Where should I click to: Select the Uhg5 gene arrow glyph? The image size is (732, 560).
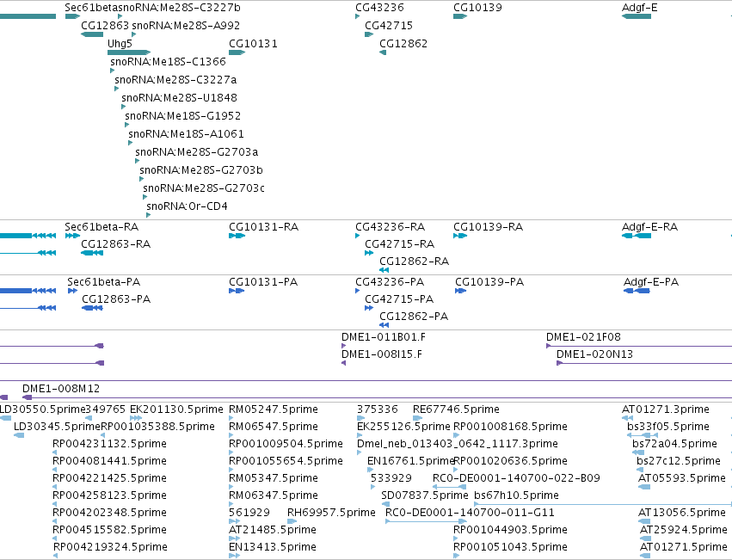click(x=129, y=52)
